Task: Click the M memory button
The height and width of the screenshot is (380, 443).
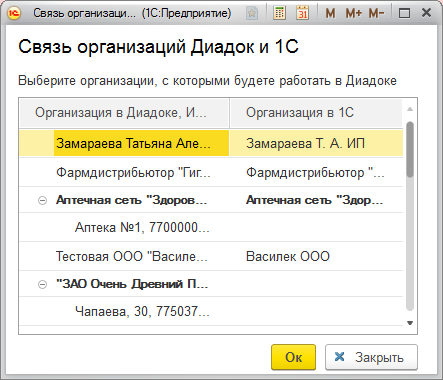Action: click(x=330, y=13)
